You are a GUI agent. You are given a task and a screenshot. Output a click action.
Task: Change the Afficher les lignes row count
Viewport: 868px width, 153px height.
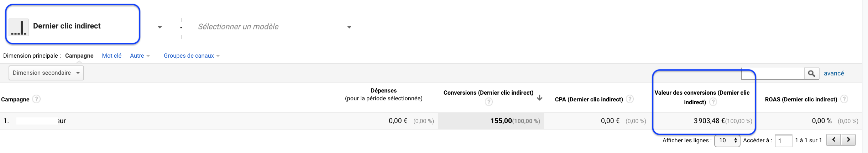727,141
